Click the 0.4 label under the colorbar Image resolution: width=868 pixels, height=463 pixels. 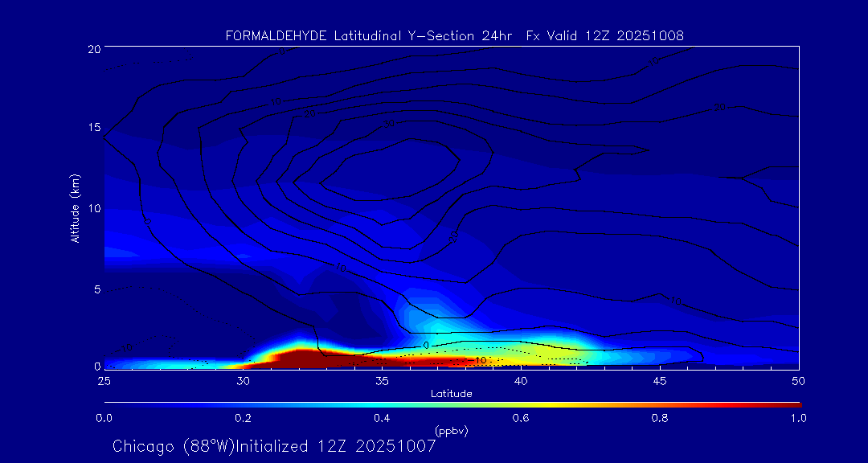click(382, 418)
